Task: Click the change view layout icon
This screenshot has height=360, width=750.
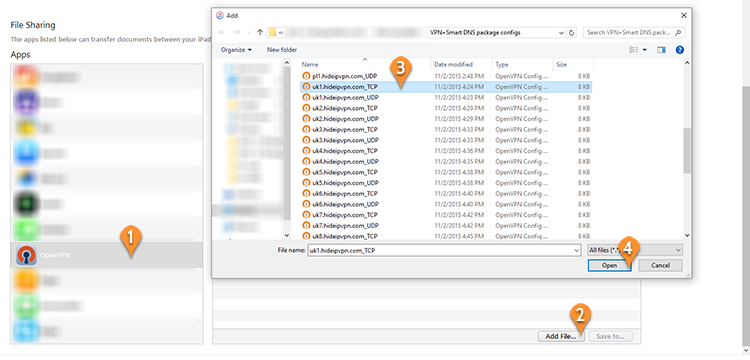Action: pyautogui.click(x=634, y=50)
